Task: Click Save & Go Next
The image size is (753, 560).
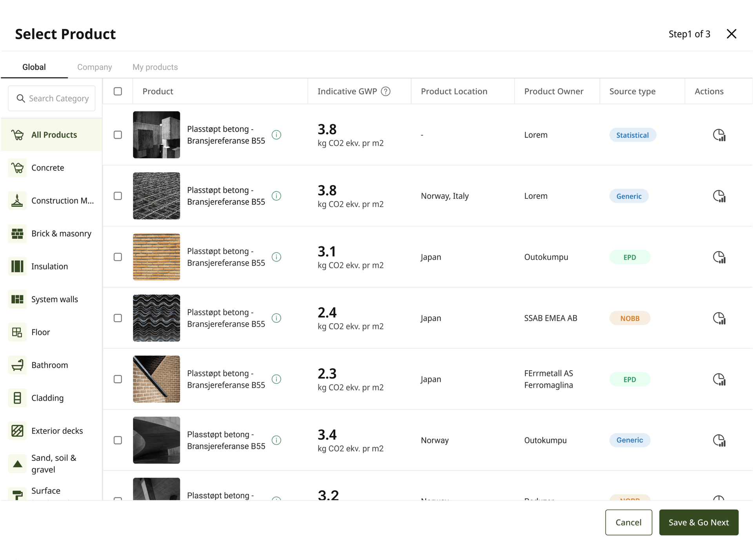Action: click(x=698, y=522)
